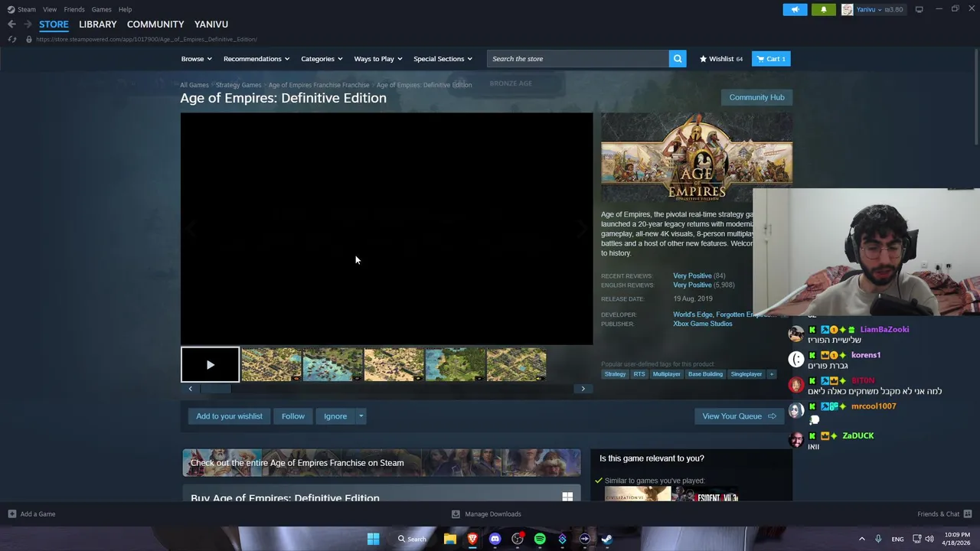Go forward with the forward arrow
980x551 pixels.
(x=28, y=24)
